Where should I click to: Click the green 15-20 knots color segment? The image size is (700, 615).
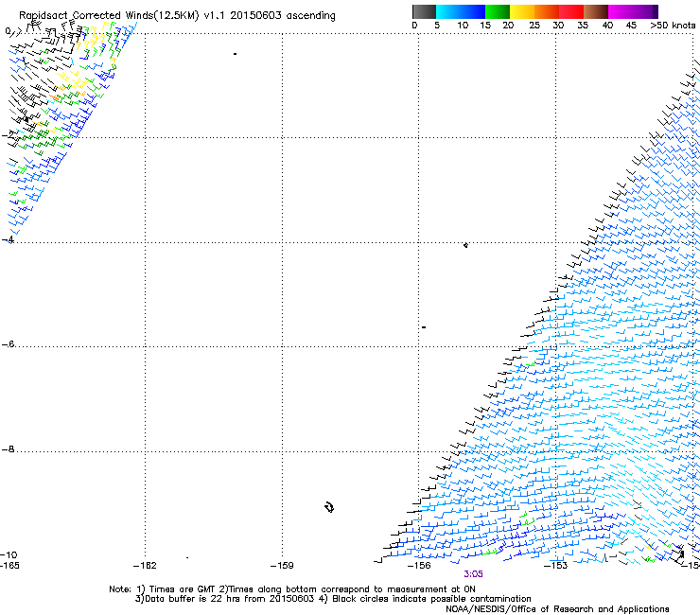click(x=498, y=11)
